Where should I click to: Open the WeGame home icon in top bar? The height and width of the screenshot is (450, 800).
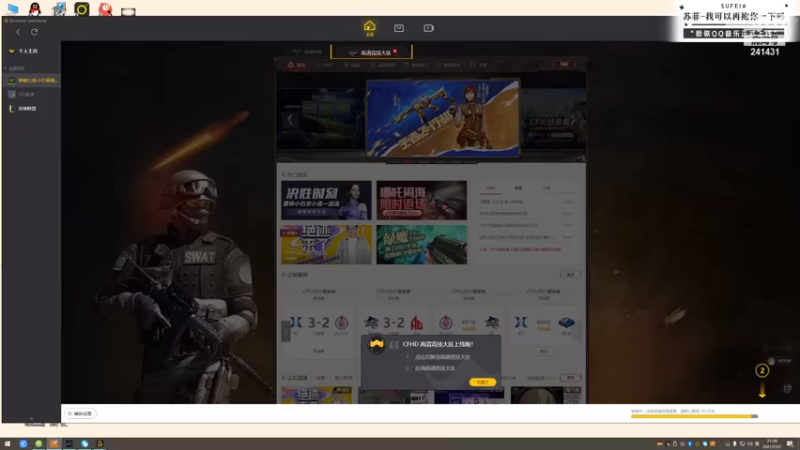pos(369,28)
